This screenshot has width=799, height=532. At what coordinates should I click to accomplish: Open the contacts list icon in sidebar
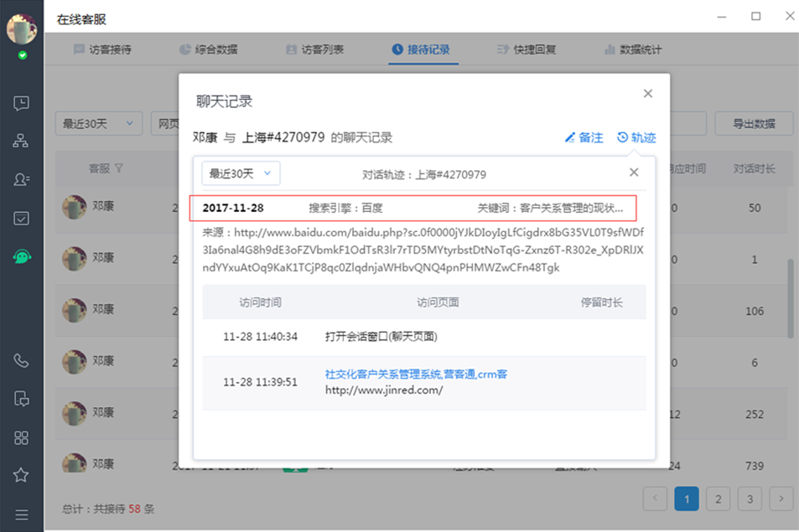coord(22,179)
